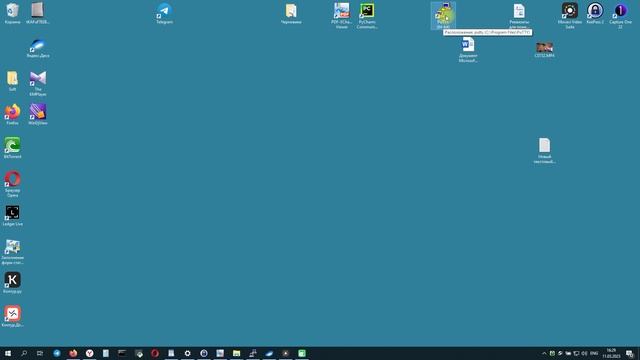Viewport: 640px width, 360px height.
Task: Open the Settings gear on the taskbar
Action: (x=187, y=353)
